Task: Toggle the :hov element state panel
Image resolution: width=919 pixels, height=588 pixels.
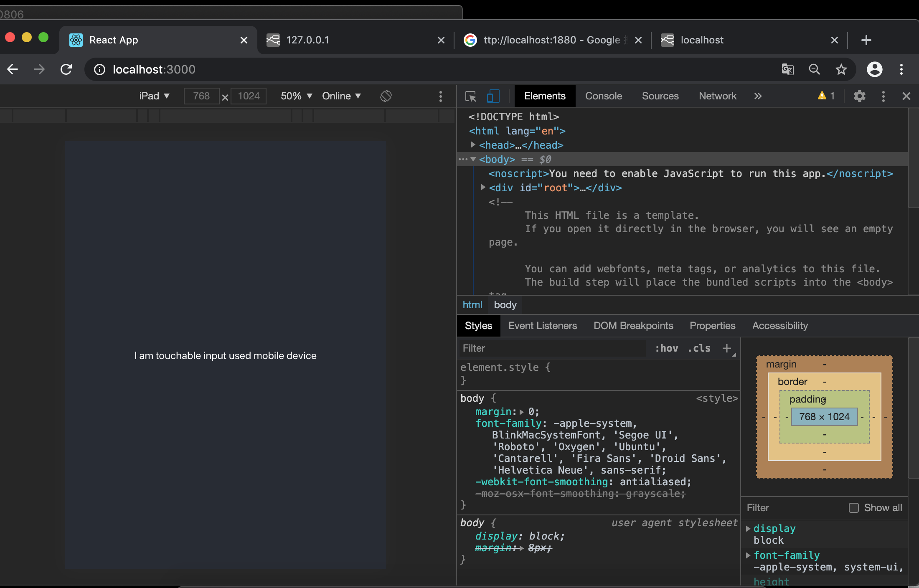Action: pyautogui.click(x=666, y=348)
